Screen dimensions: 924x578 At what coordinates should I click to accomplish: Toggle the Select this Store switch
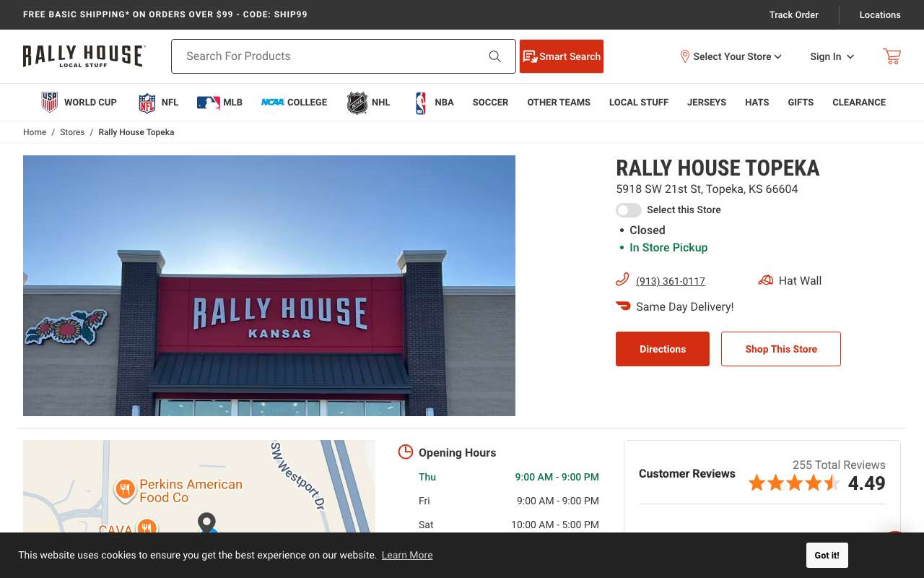tap(628, 210)
